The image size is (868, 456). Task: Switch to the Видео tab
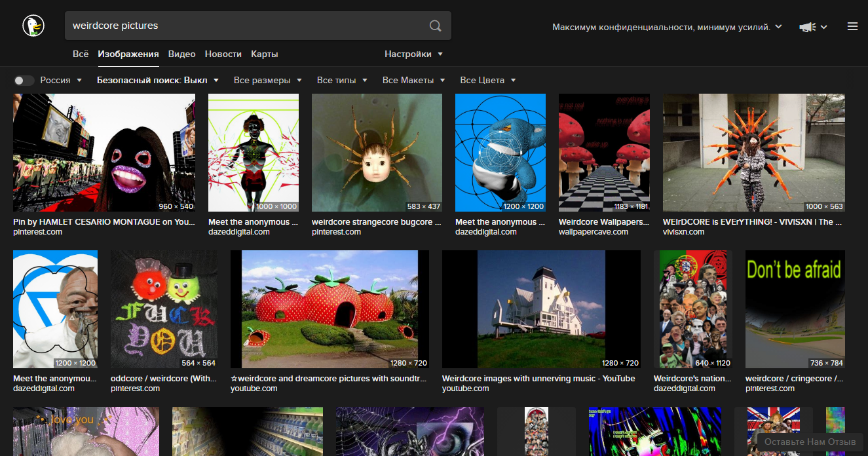[181, 54]
